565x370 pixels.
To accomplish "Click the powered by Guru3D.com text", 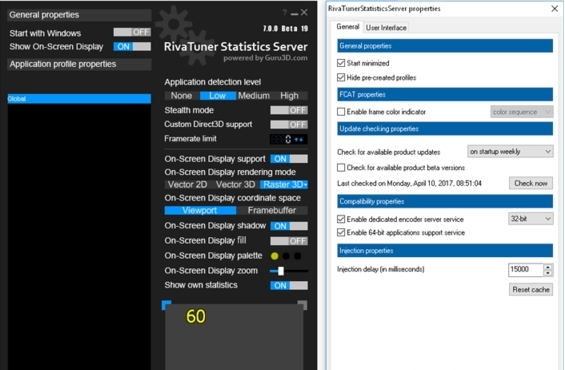I will click(265, 58).
